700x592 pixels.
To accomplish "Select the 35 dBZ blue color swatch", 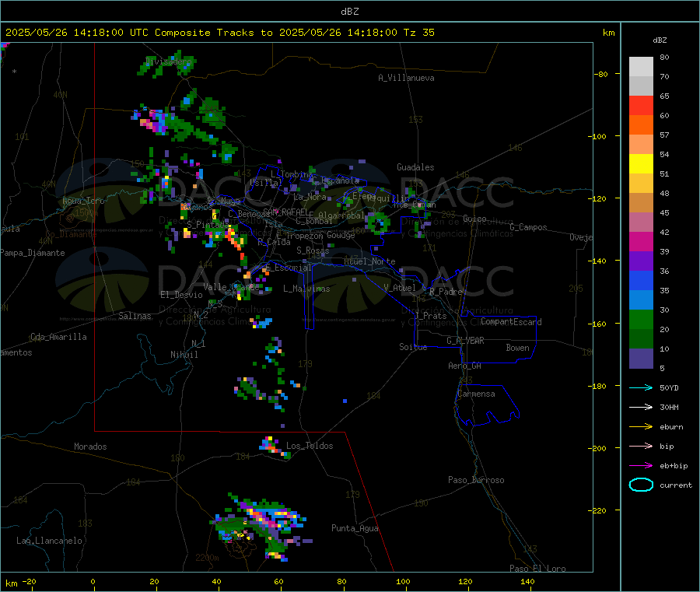I will (641, 300).
